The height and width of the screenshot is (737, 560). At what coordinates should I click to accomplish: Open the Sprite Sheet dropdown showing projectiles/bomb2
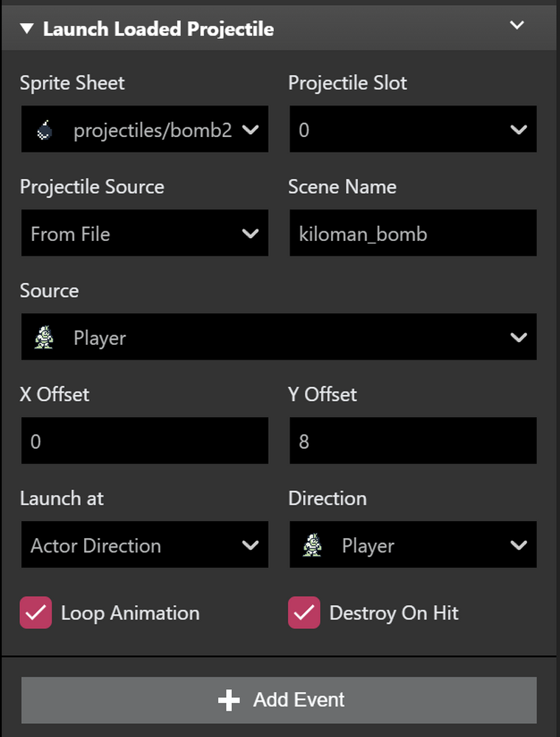[144, 129]
